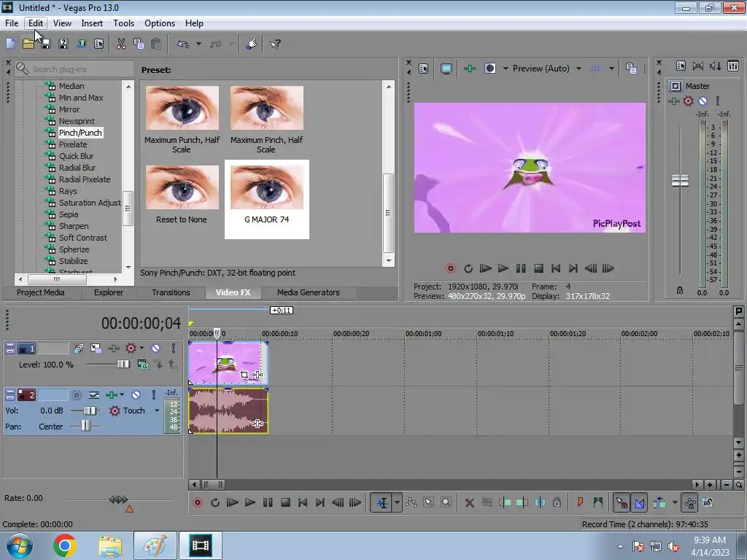Screen dimensions: 747x560
Task: Open the Insert menu
Action: (92, 23)
